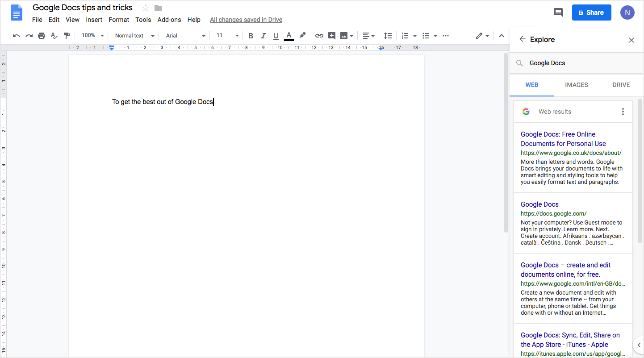Open the Editing mode pencil dropdown
Image resolution: width=644 pixels, height=358 pixels.
[482, 36]
